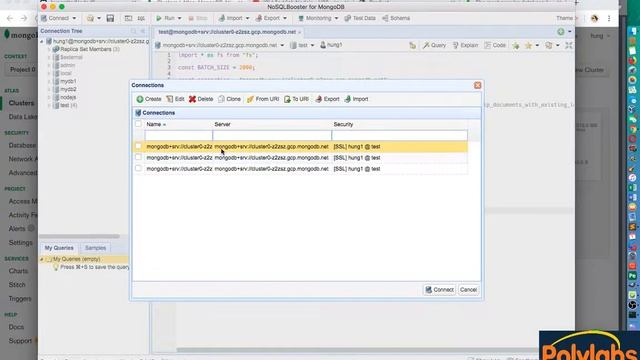640x360 pixels.
Task: Click the Name column filter field
Action: point(178,135)
